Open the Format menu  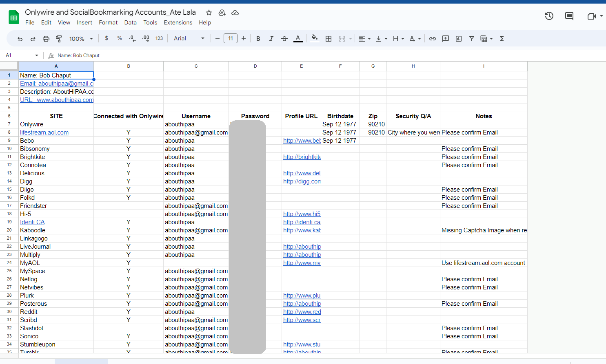pyautogui.click(x=108, y=22)
